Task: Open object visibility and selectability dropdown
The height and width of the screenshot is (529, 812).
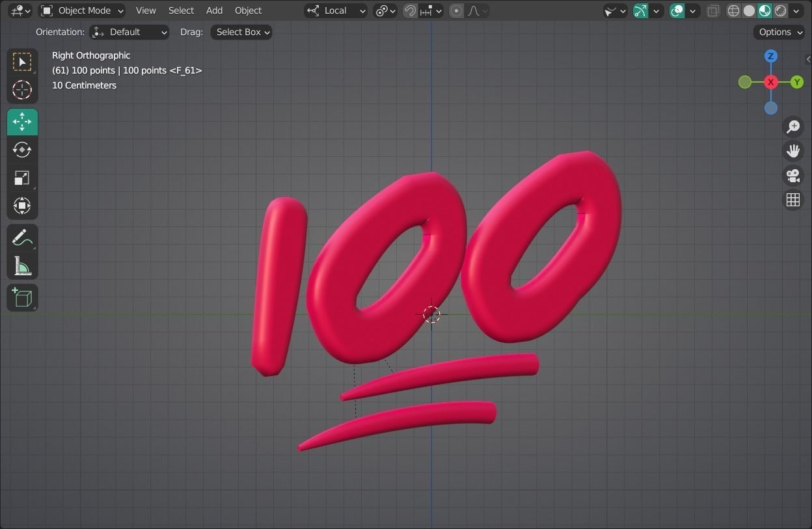Action: click(615, 10)
